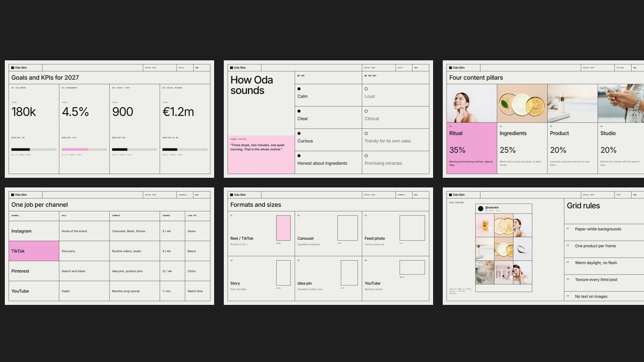Click the Oda Skin logo on How Oda sounds slide
Image resolution: width=644 pixels, height=362 pixels.
(x=238, y=68)
